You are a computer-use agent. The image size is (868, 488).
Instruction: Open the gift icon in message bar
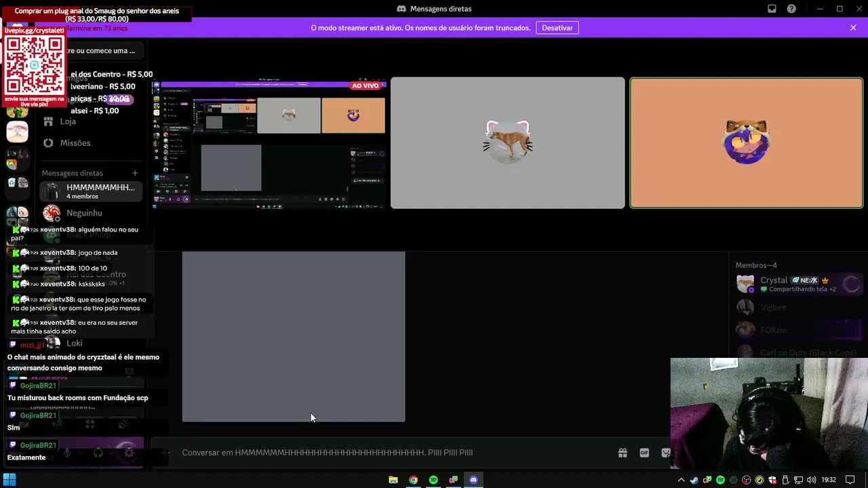pyautogui.click(x=623, y=453)
